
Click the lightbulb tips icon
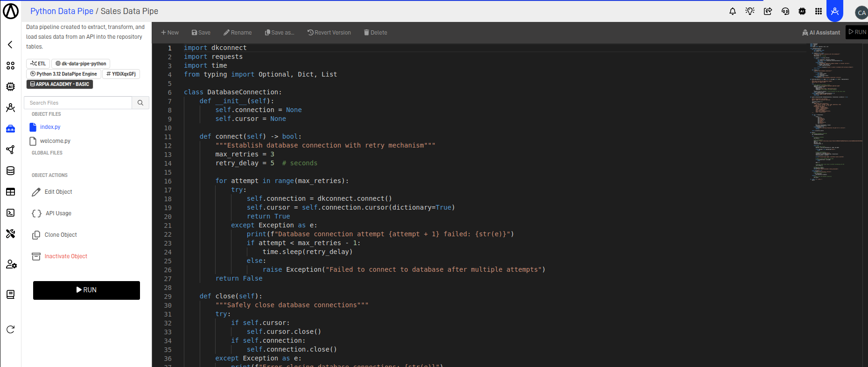click(750, 11)
